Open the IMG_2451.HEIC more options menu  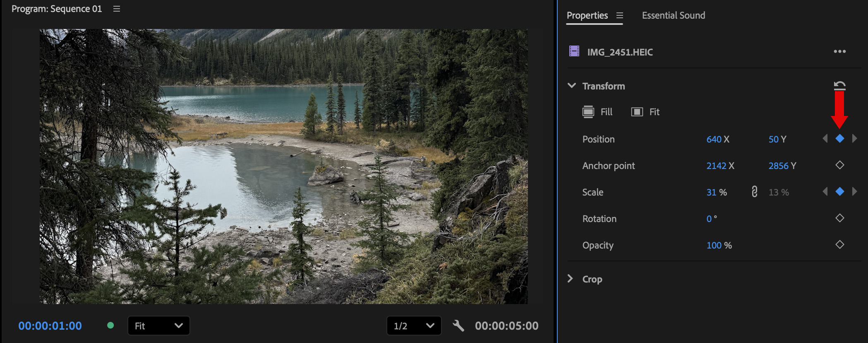[x=839, y=51]
